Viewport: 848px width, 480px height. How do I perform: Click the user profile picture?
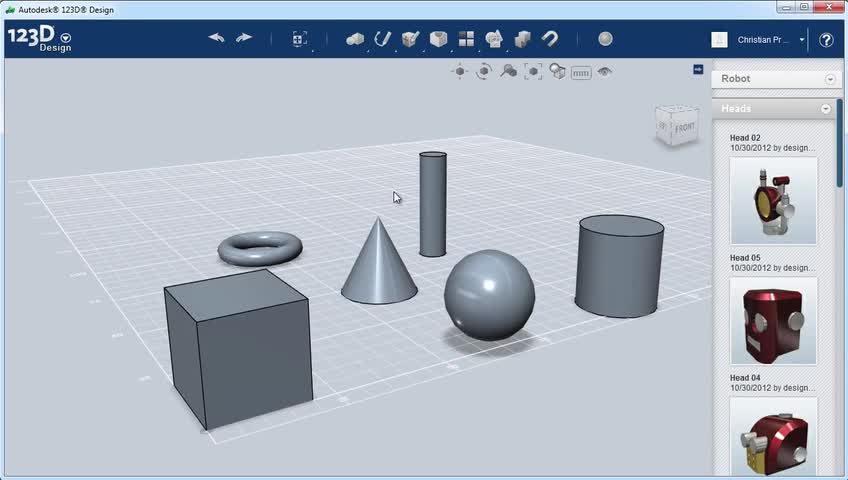tap(719, 40)
